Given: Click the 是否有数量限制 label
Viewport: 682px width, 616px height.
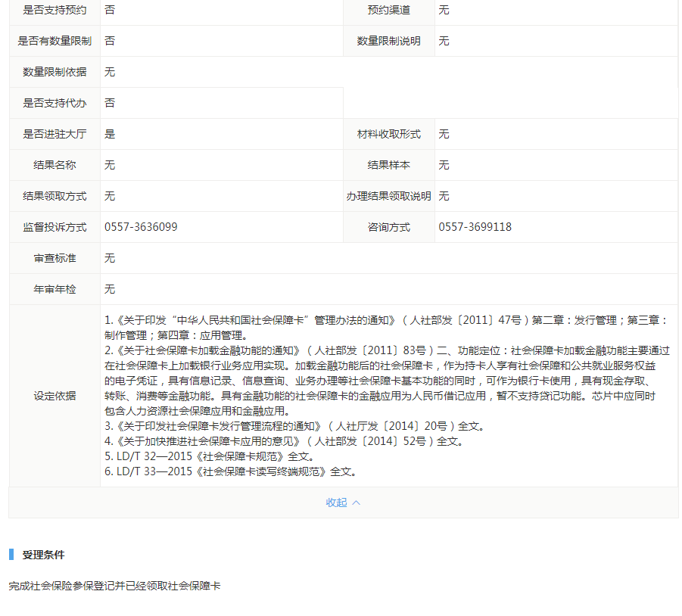Looking at the screenshot, I should pos(54,41).
